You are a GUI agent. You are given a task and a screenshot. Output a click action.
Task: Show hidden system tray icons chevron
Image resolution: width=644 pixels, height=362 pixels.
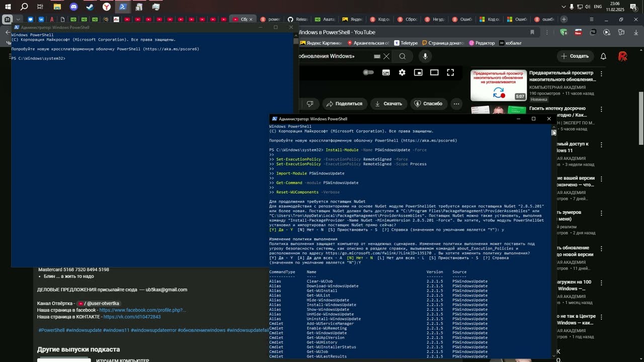[563, 7]
